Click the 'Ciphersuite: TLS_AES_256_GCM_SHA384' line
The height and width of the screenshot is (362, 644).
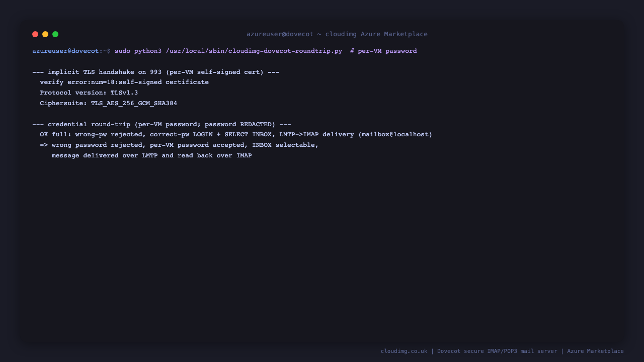[109, 104]
